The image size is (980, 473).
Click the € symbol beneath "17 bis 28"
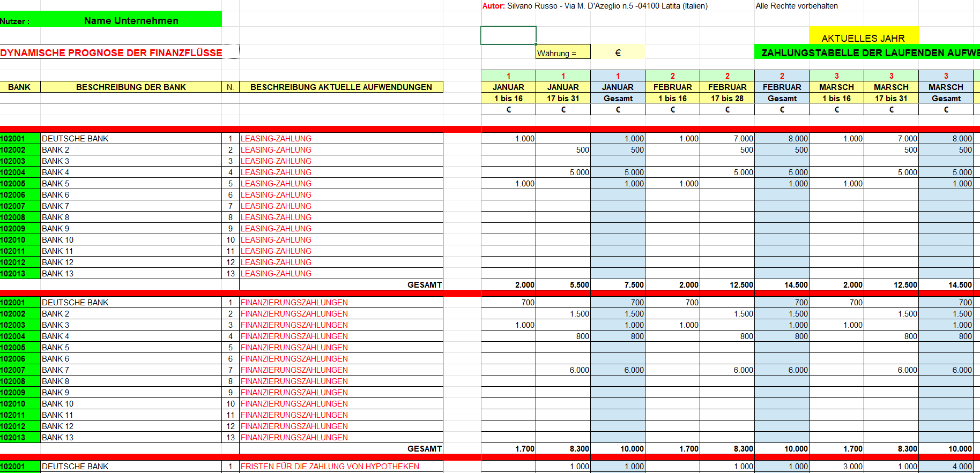[x=727, y=109]
